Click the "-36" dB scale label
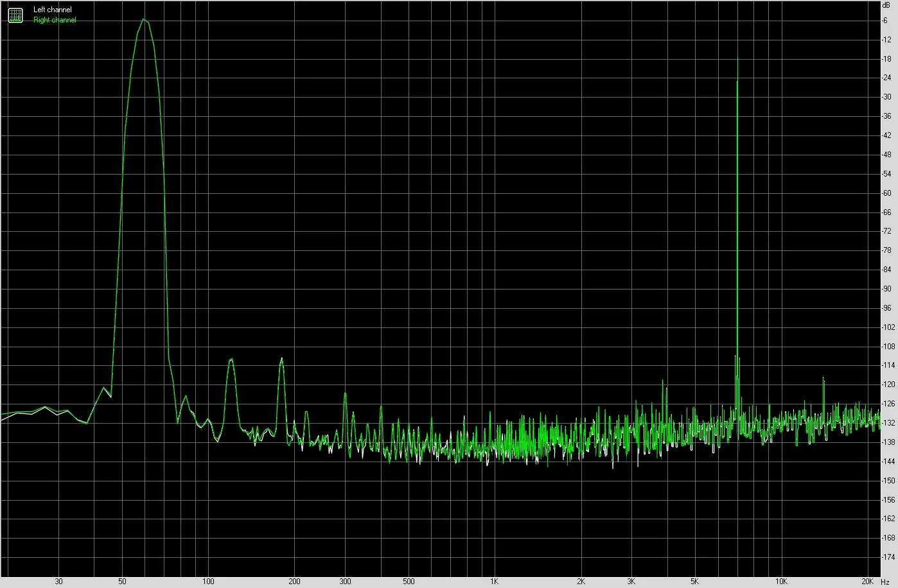 pyautogui.click(x=886, y=116)
